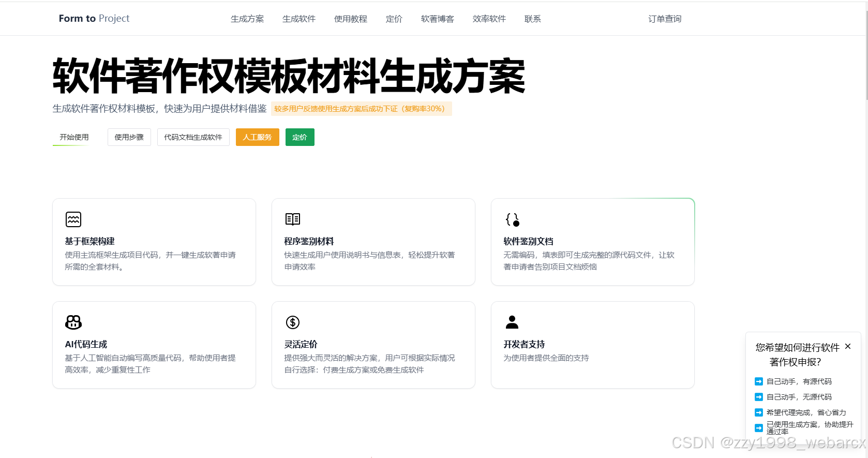Viewport: 868px width, 458px height.
Task: Open the 程序鉴别材料 card title
Action: coord(309,241)
